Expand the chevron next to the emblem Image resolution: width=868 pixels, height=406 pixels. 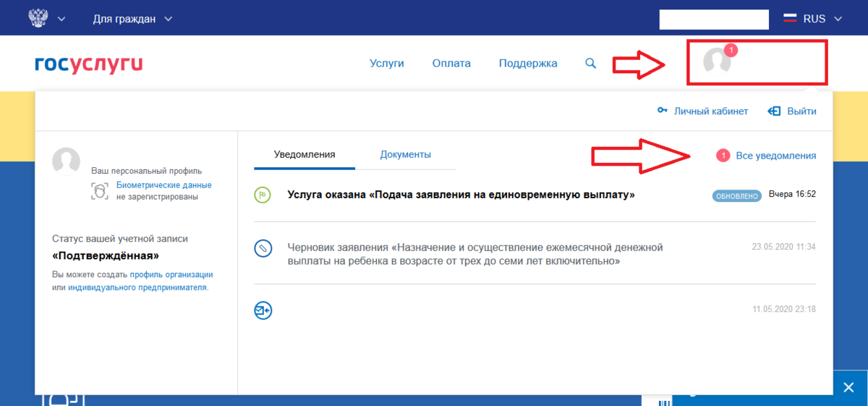[61, 19]
